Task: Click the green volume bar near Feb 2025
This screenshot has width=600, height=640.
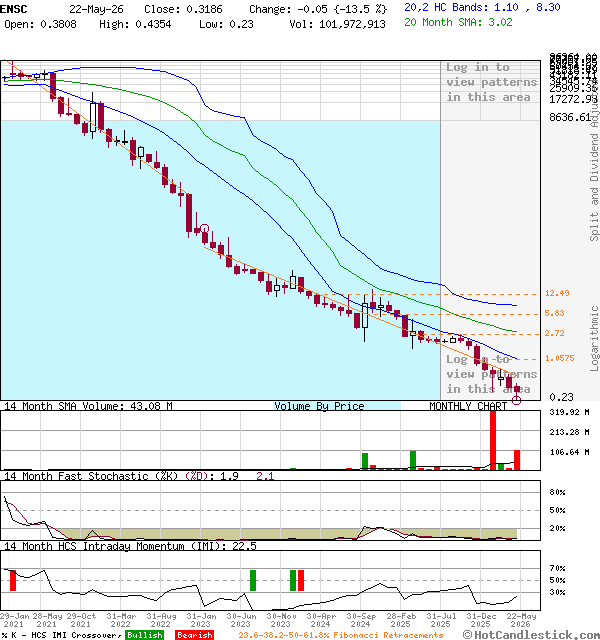Action: pyautogui.click(x=413, y=460)
